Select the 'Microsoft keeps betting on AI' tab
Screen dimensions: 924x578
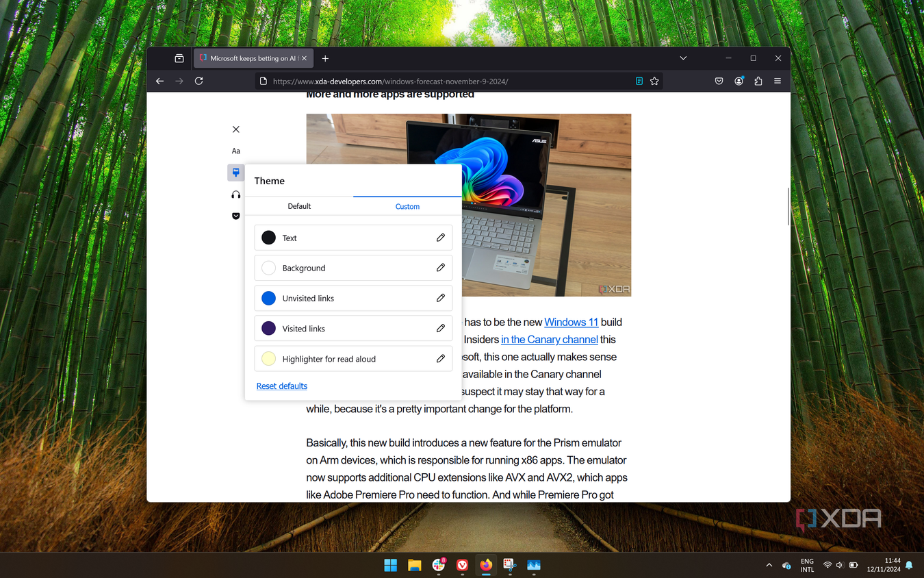253,58
